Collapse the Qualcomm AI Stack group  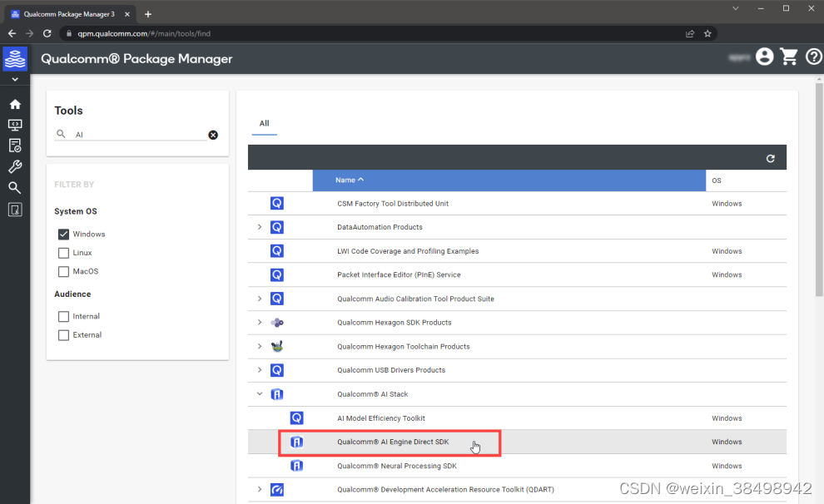click(259, 393)
